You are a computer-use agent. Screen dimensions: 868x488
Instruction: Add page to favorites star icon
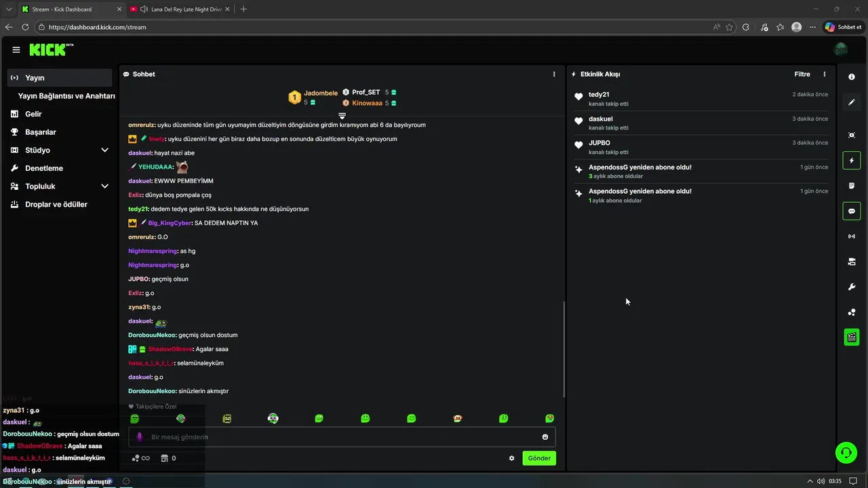[x=730, y=27]
